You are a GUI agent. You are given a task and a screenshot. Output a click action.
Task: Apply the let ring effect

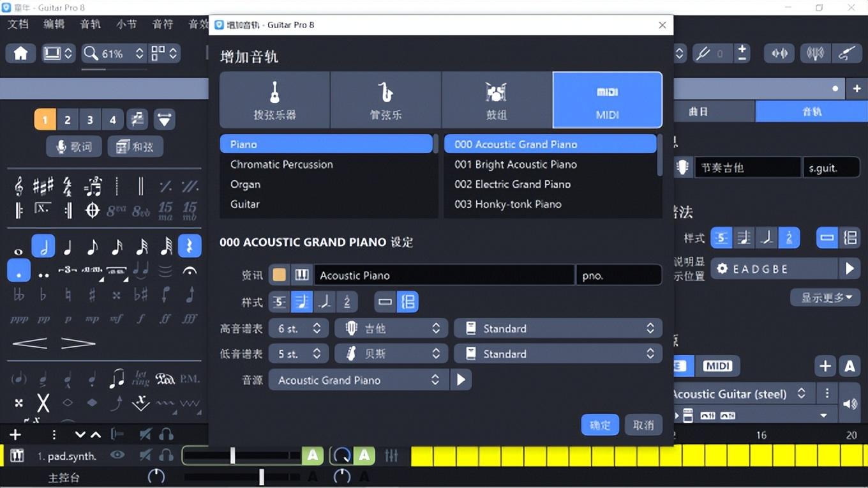coord(141,379)
